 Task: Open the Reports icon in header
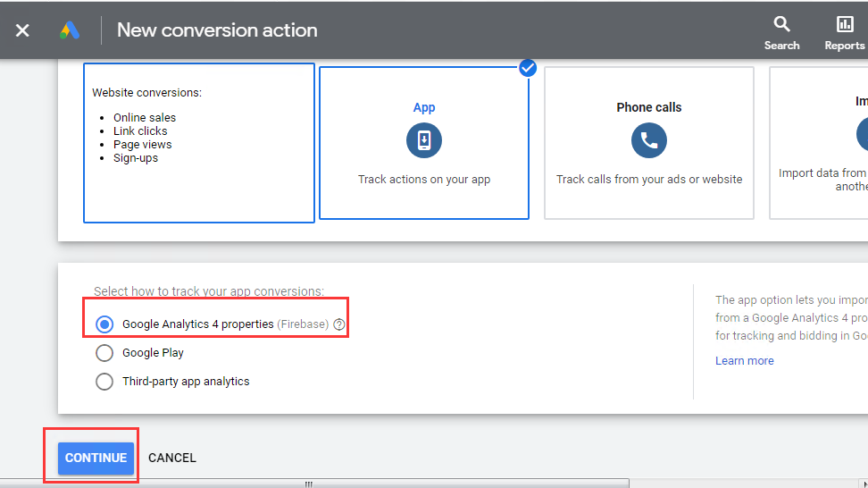(845, 33)
